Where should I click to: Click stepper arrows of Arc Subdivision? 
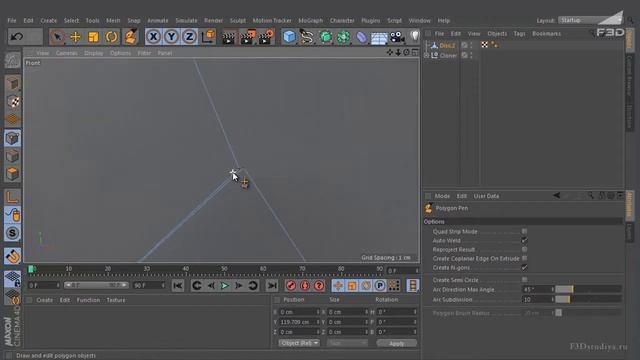pos(553,299)
